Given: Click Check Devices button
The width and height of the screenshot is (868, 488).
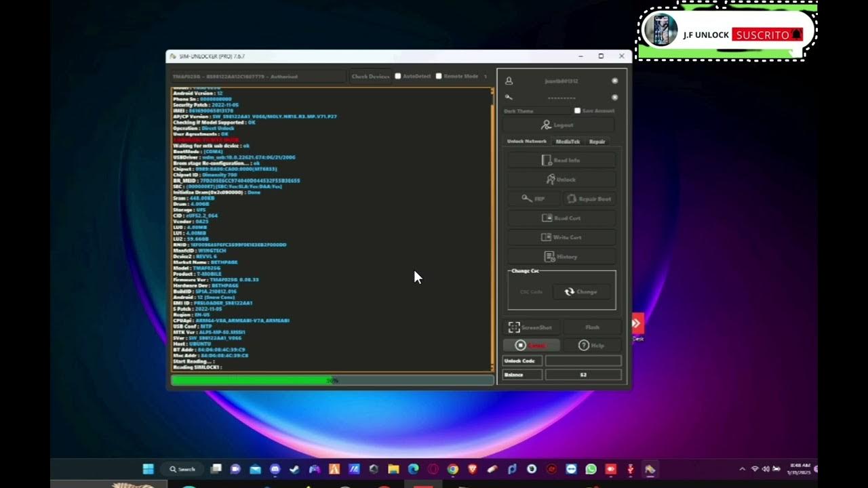Looking at the screenshot, I should (x=370, y=77).
